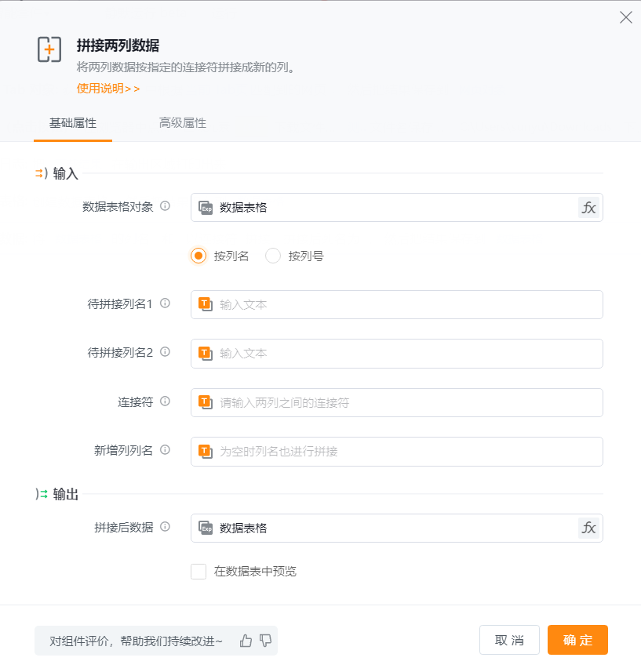Viewport: 641px width, 672px height.
Task: Switch to the 高级属性 tab
Action: pos(182,123)
